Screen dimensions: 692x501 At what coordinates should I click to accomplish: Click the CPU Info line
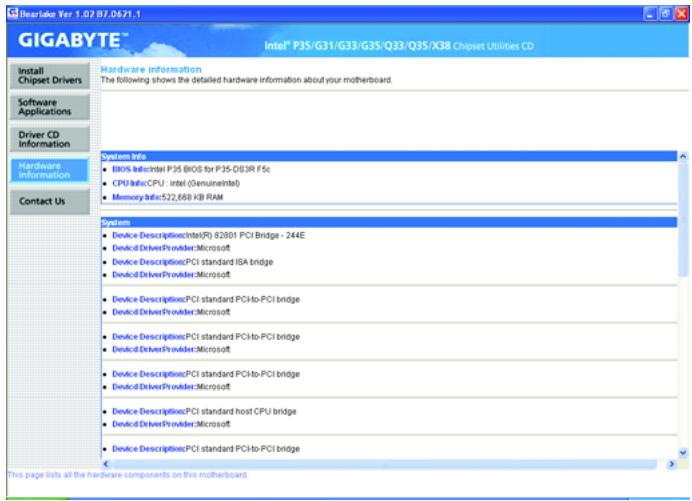click(176, 183)
